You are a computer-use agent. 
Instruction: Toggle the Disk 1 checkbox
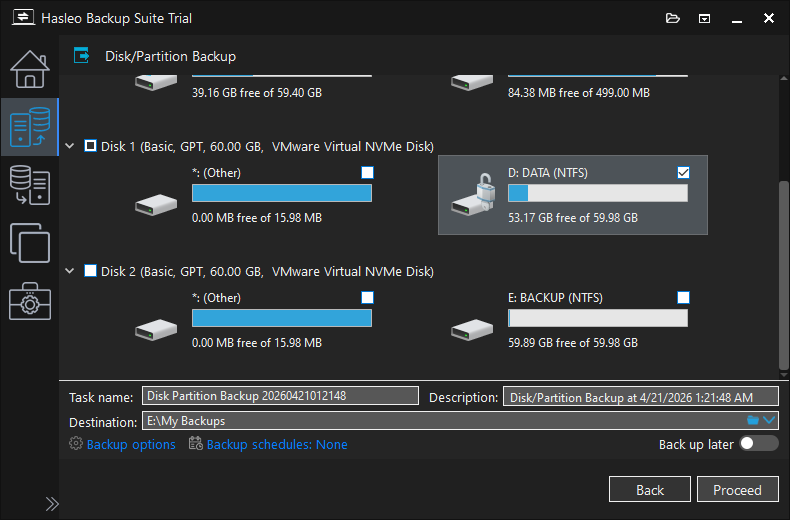[x=90, y=146]
